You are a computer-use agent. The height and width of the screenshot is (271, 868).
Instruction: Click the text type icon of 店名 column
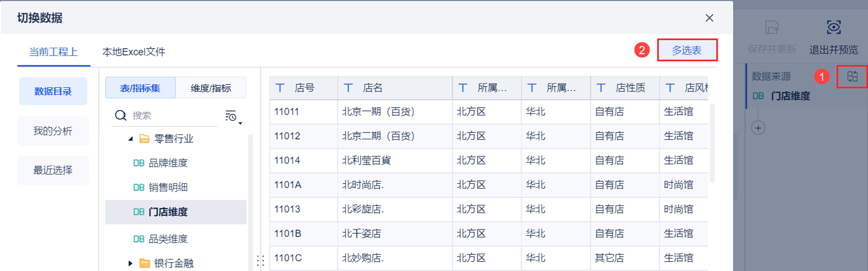tap(348, 88)
